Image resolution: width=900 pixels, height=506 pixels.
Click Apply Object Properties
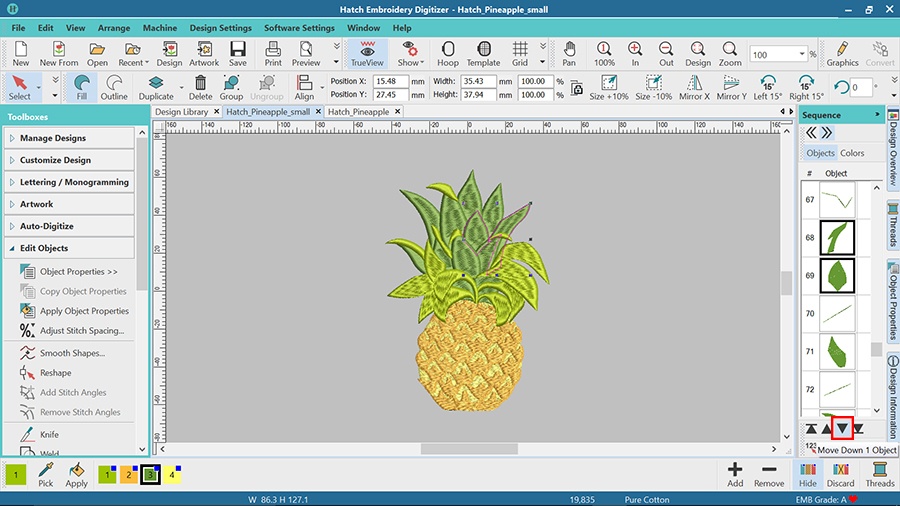click(84, 311)
